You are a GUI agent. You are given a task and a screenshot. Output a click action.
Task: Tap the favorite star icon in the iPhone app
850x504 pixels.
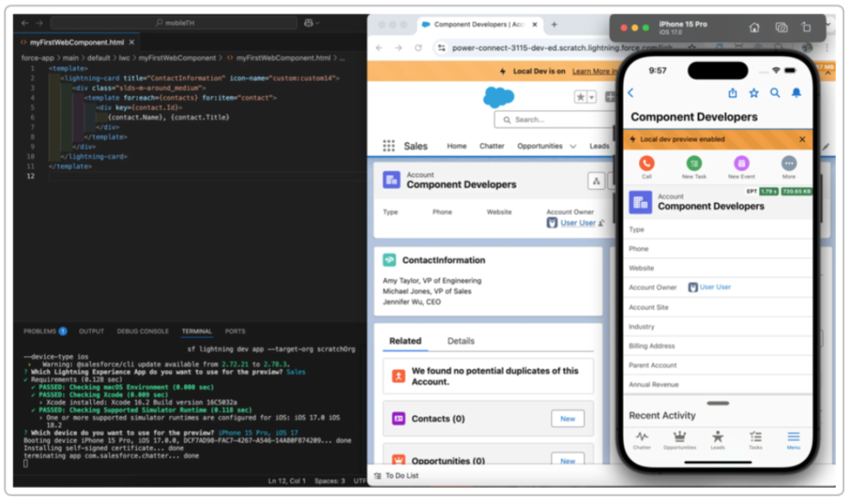tap(754, 93)
